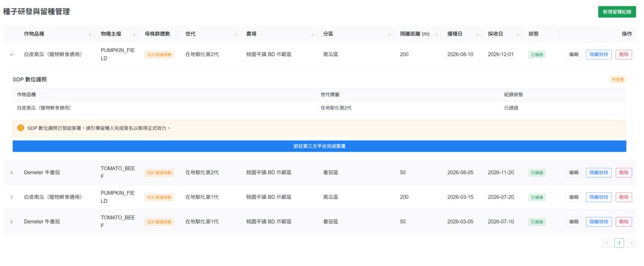Click 在地馴化第1代 cell in 2026-03-05 row
The height and width of the screenshot is (266, 644).
tap(202, 221)
